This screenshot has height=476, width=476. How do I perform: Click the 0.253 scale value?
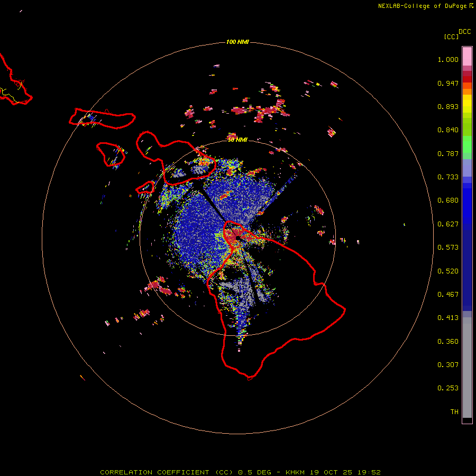tap(448, 388)
